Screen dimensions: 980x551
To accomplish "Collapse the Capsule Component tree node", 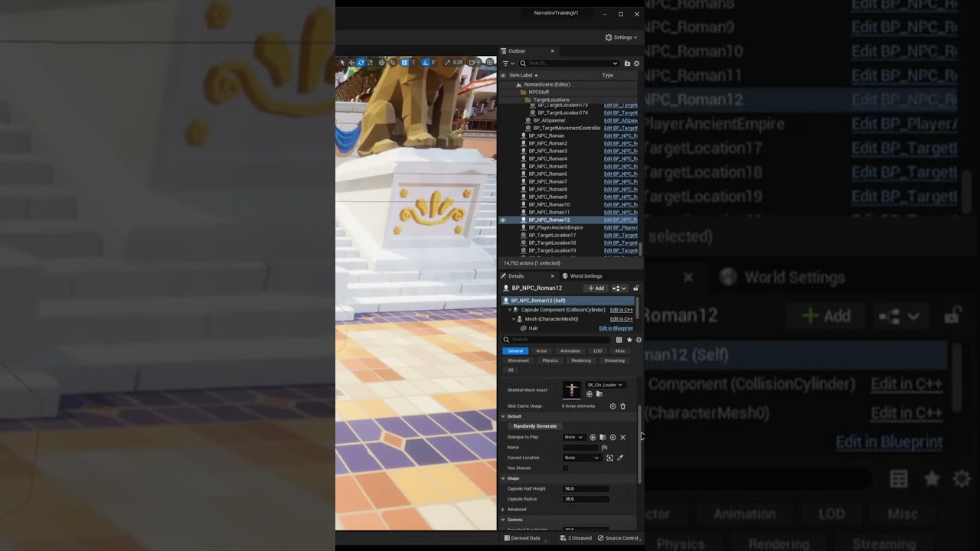I will (x=510, y=310).
